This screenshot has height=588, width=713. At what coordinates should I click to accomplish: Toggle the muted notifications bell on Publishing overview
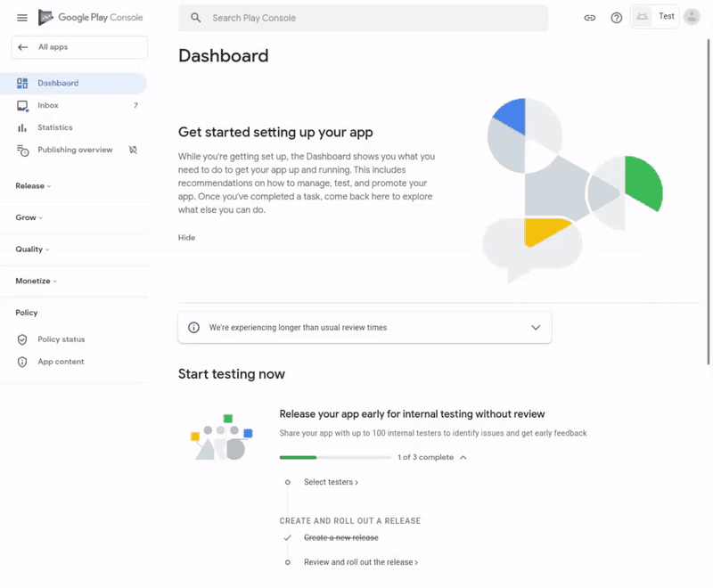tap(133, 150)
